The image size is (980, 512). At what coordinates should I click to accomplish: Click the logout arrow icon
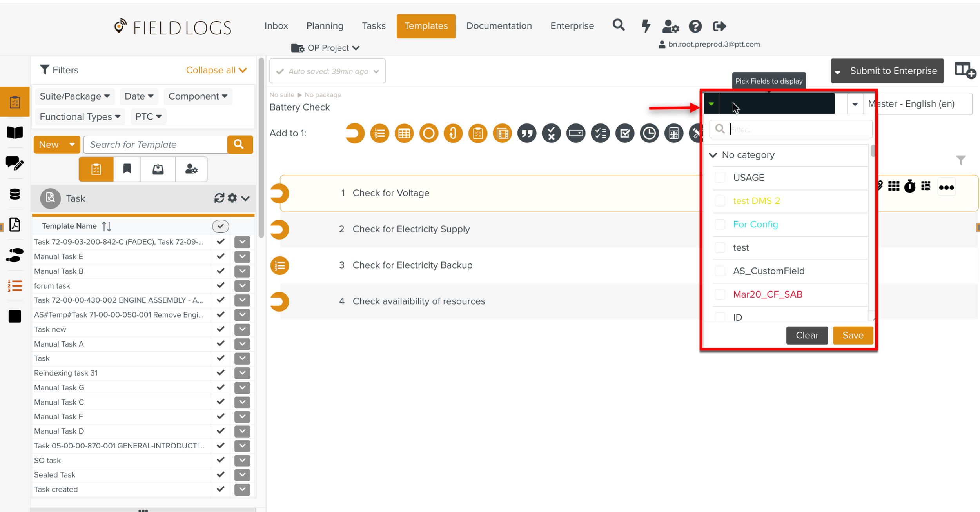pos(719,26)
